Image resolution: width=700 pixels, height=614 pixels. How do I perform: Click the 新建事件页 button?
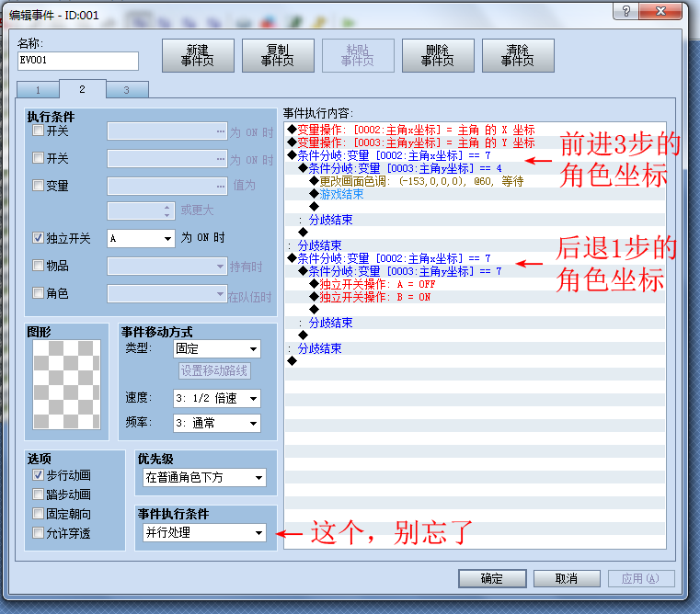click(198, 55)
